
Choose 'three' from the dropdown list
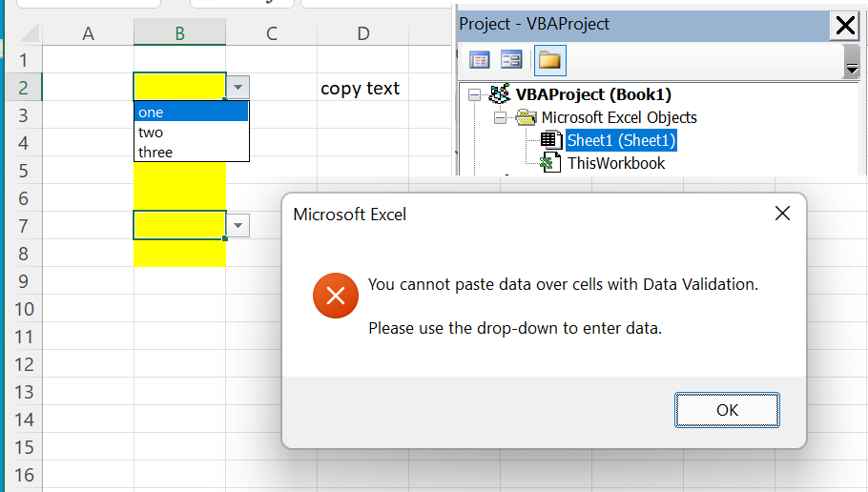[x=191, y=153]
